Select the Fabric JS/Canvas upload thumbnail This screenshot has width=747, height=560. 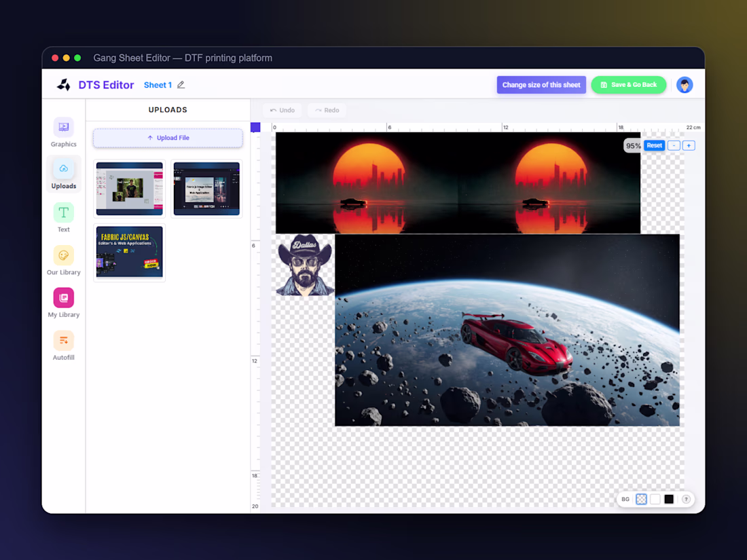130,253
